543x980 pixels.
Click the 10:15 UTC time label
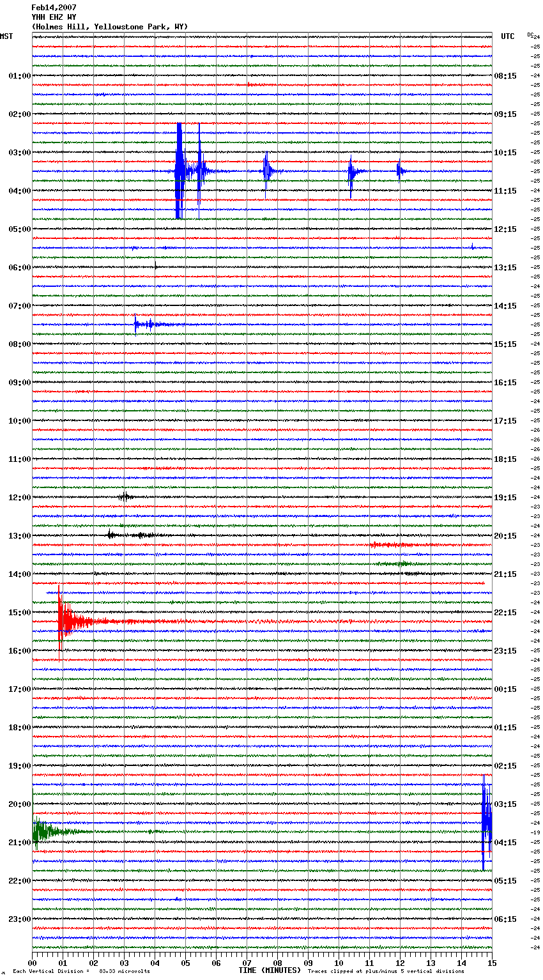tap(505, 153)
